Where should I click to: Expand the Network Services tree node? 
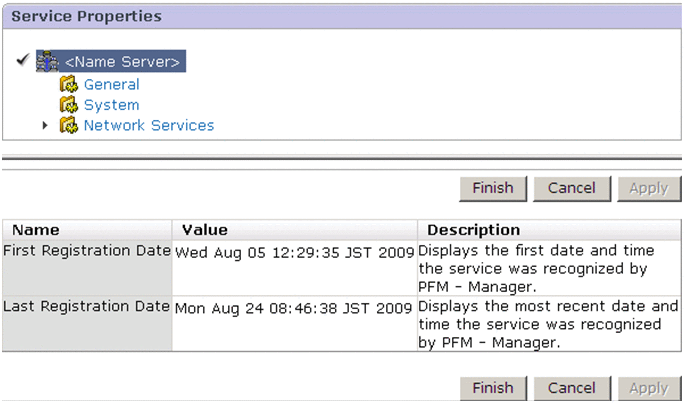click(45, 126)
